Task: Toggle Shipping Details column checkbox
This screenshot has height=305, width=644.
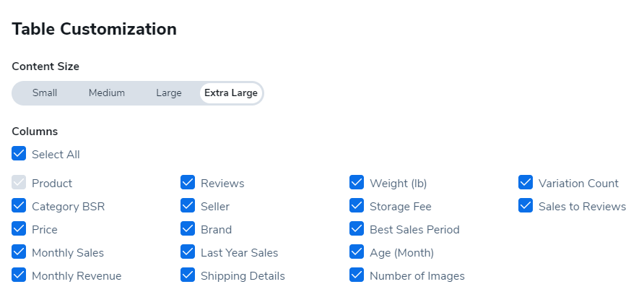Action: [188, 275]
